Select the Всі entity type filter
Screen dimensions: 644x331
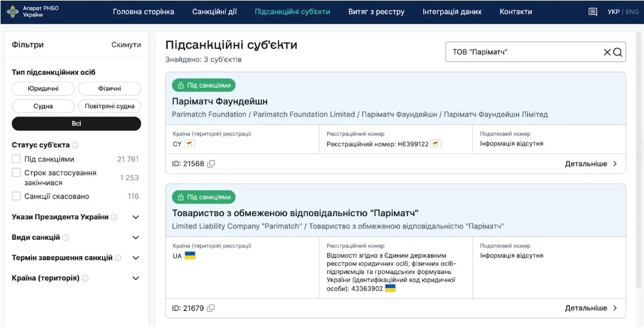coord(77,124)
